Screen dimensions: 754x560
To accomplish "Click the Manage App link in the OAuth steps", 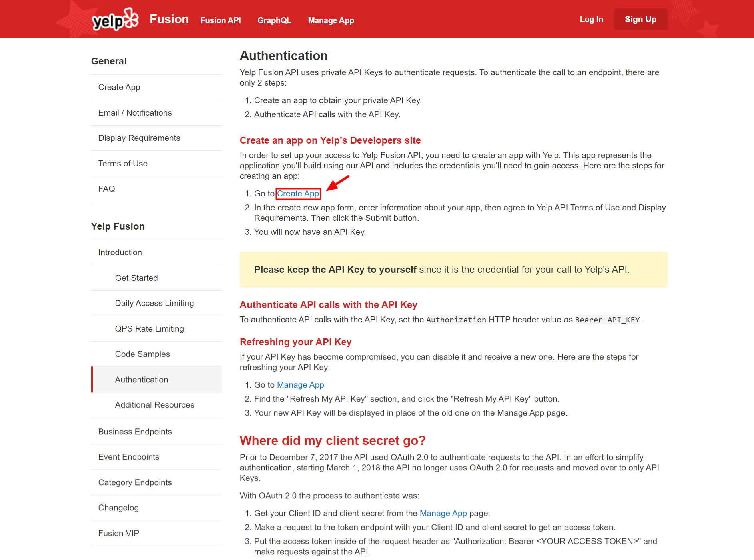I will click(443, 513).
